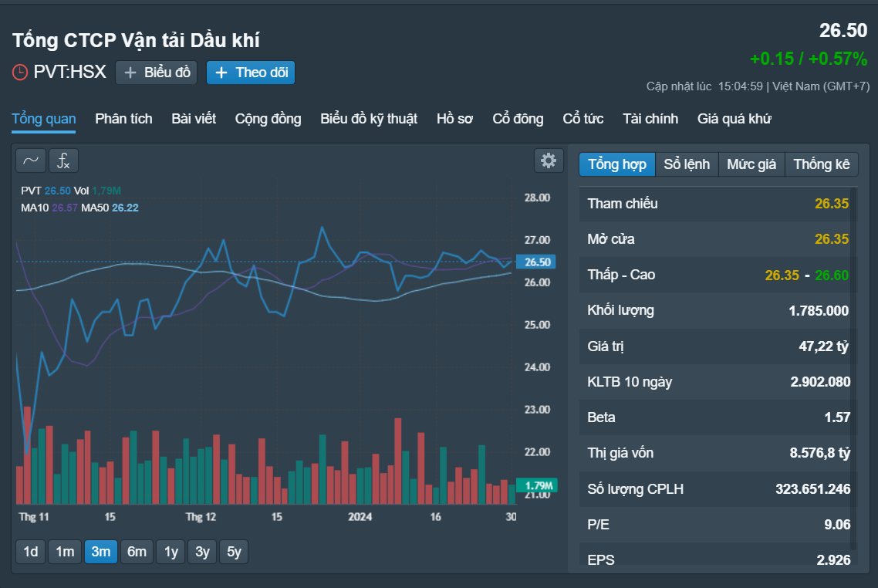Click the MA50 26.22 legend value
This screenshot has width=878, height=588.
pos(125,208)
